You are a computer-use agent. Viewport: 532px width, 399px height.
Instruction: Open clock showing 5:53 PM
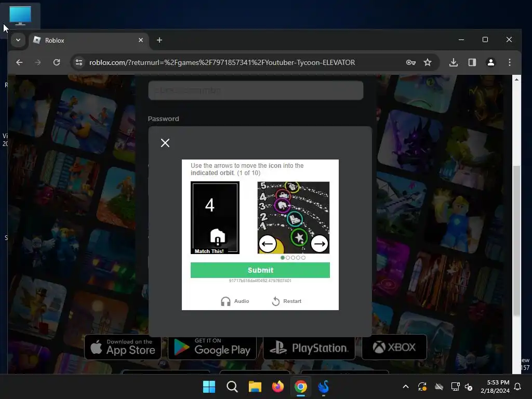point(495,387)
